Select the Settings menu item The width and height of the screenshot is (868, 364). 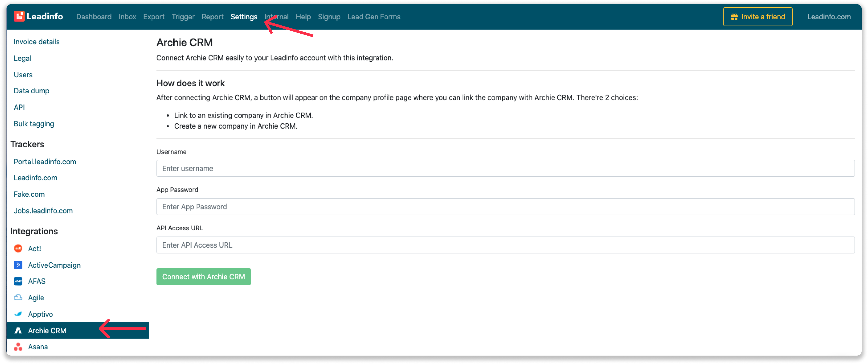tap(244, 17)
